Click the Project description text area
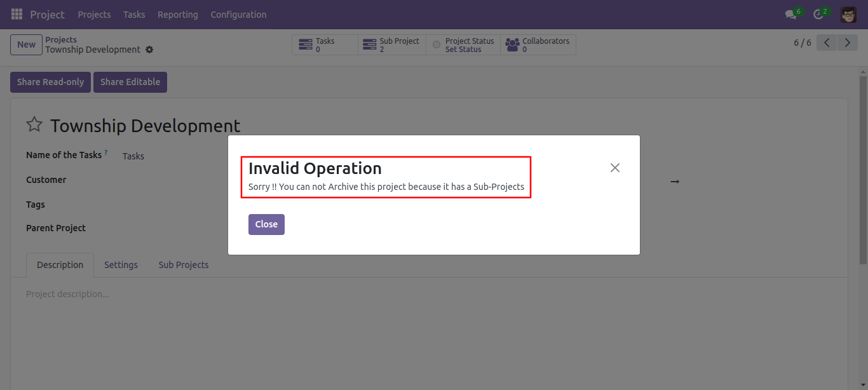868x390 pixels. (x=429, y=294)
